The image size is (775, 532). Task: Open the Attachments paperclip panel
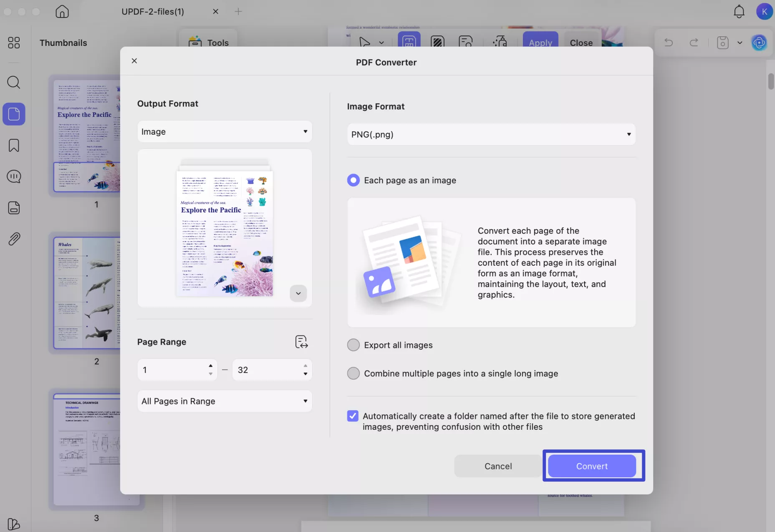(x=14, y=239)
